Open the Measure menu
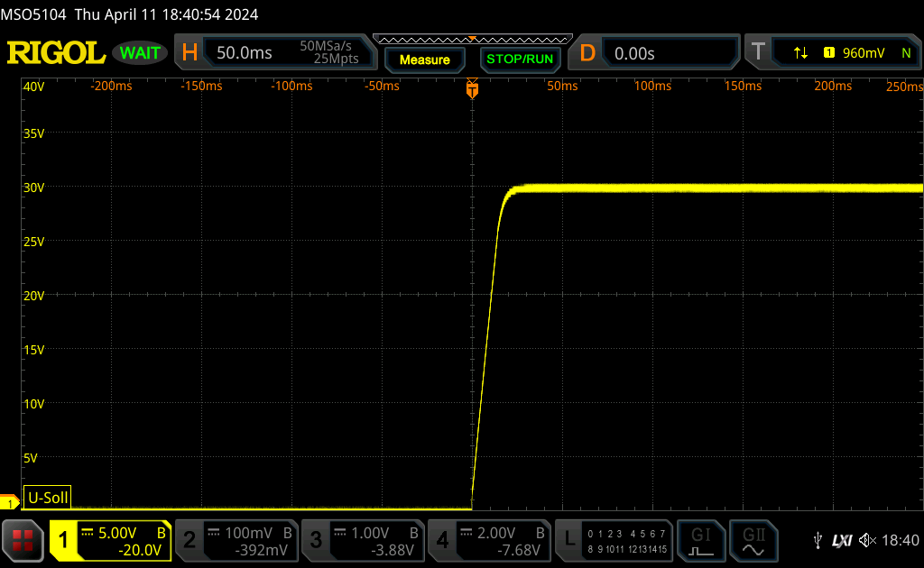This screenshot has height=568, width=924. point(424,60)
